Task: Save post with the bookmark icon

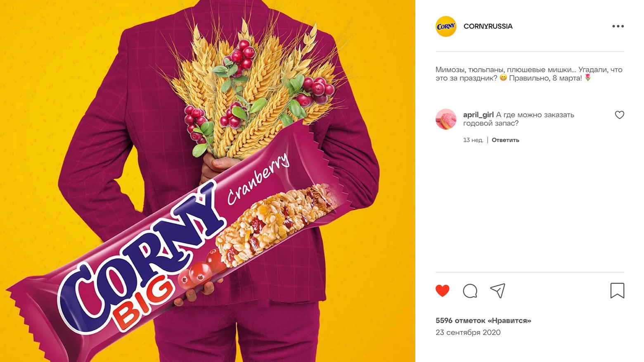Action: click(617, 291)
